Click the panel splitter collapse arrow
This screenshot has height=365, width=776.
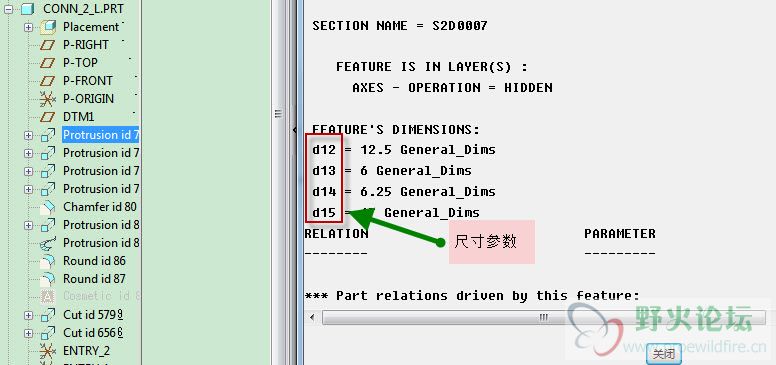[x=294, y=130]
